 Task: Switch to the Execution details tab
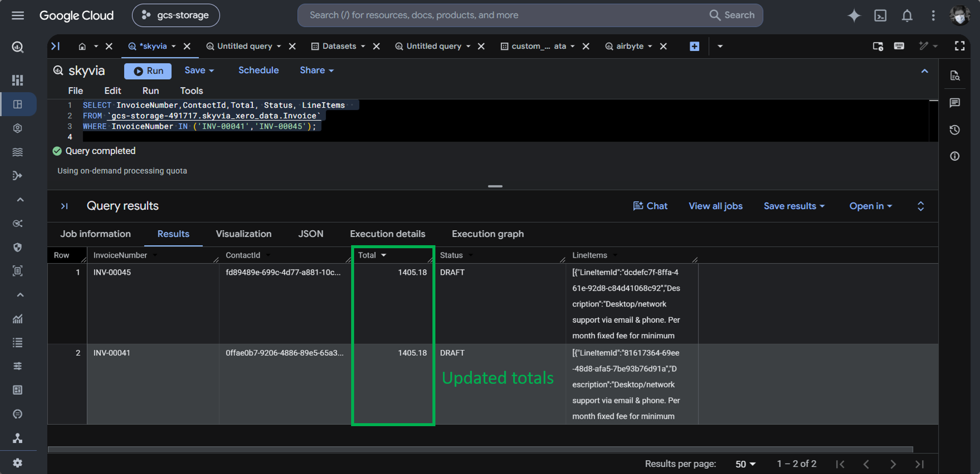[x=388, y=234]
